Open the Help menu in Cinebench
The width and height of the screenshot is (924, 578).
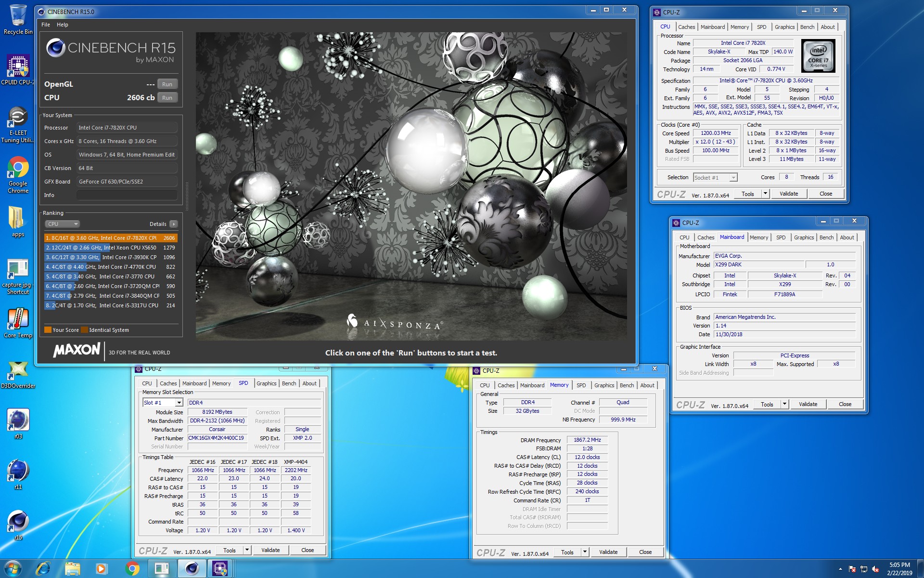coord(63,25)
